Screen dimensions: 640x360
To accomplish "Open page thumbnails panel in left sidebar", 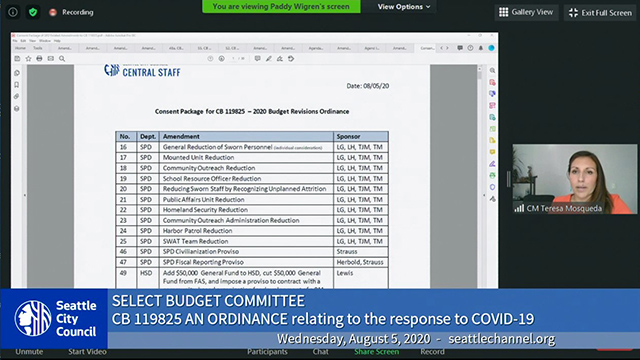I will [17, 73].
